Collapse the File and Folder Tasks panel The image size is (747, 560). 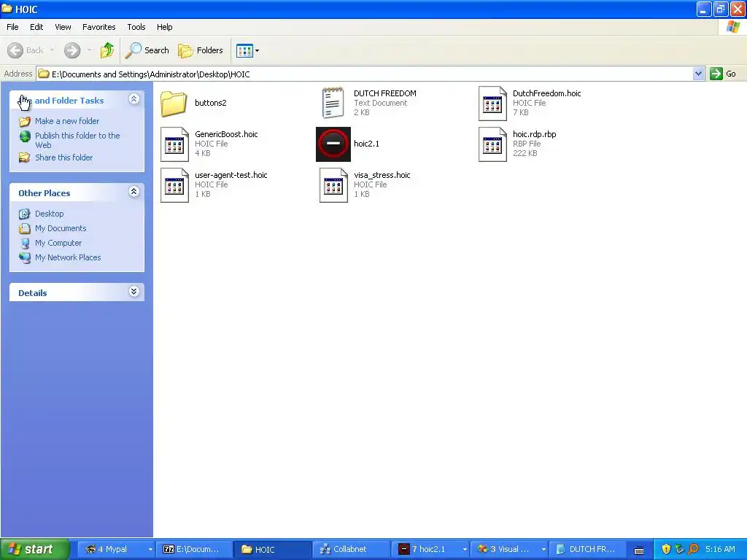click(134, 98)
